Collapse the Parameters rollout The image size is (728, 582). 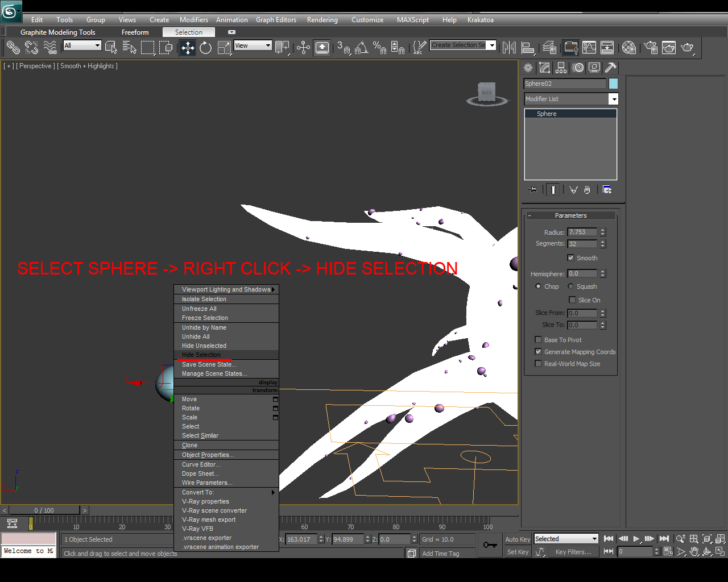coord(570,215)
